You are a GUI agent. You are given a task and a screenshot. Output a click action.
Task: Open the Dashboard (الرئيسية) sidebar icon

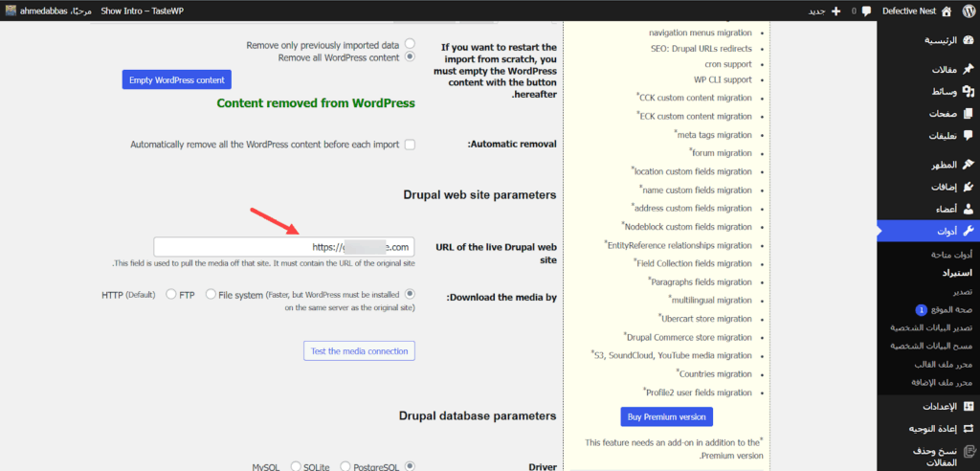[x=968, y=40]
